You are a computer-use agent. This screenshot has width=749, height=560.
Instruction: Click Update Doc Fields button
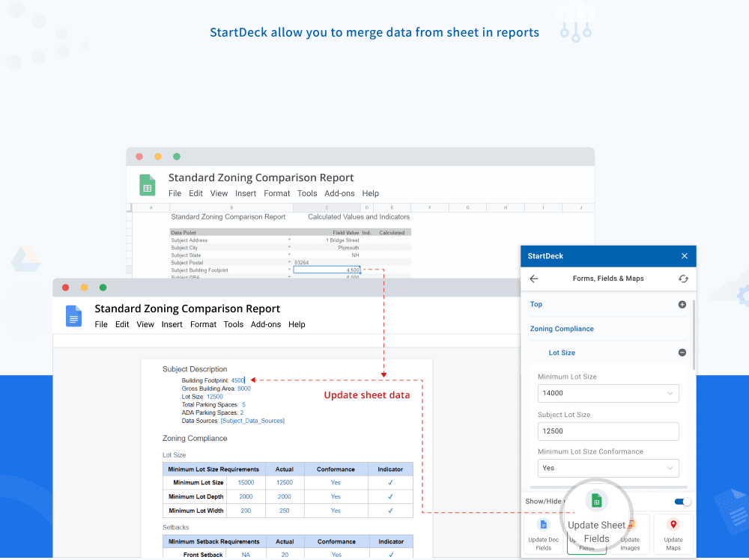544,535
